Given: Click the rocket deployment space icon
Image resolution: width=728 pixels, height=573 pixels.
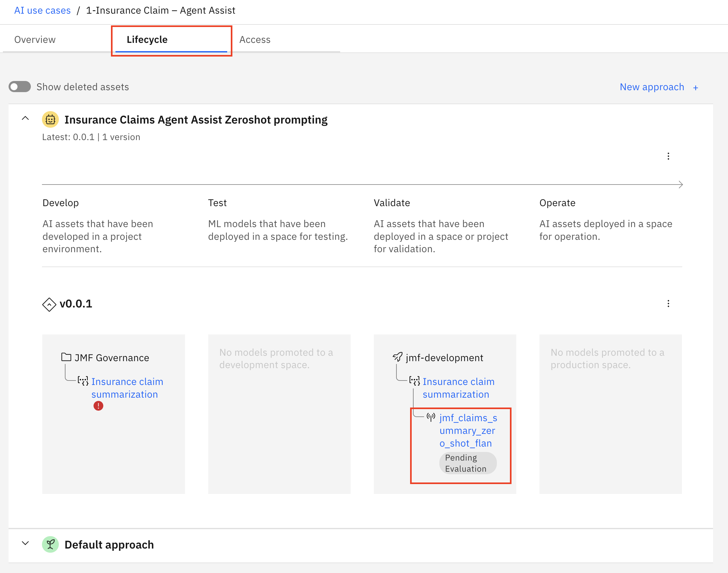Looking at the screenshot, I should pos(398,357).
